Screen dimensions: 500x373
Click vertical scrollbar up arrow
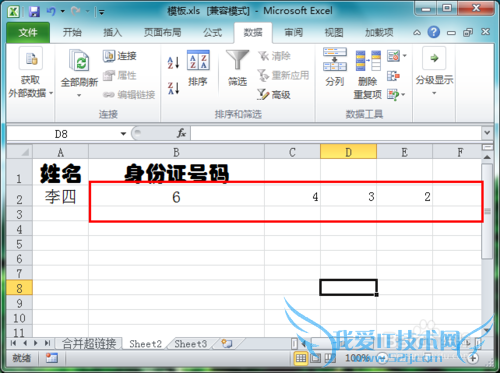click(487, 157)
